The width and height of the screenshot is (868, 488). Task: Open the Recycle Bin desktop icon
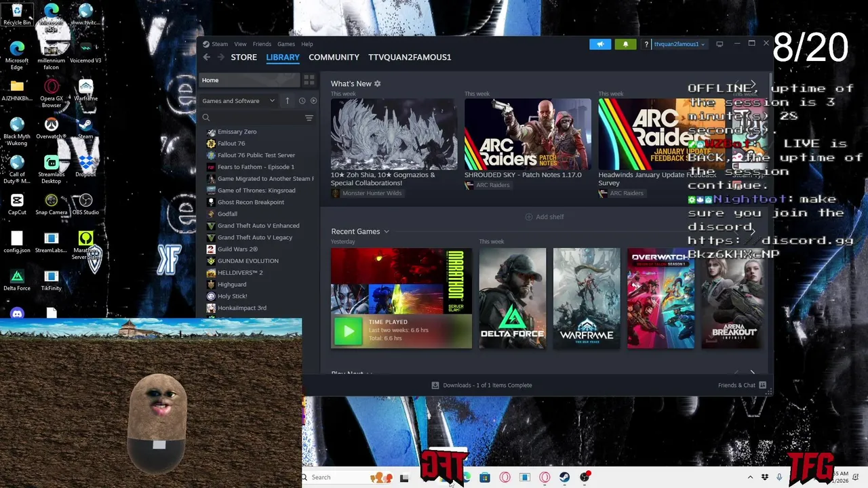tap(17, 14)
